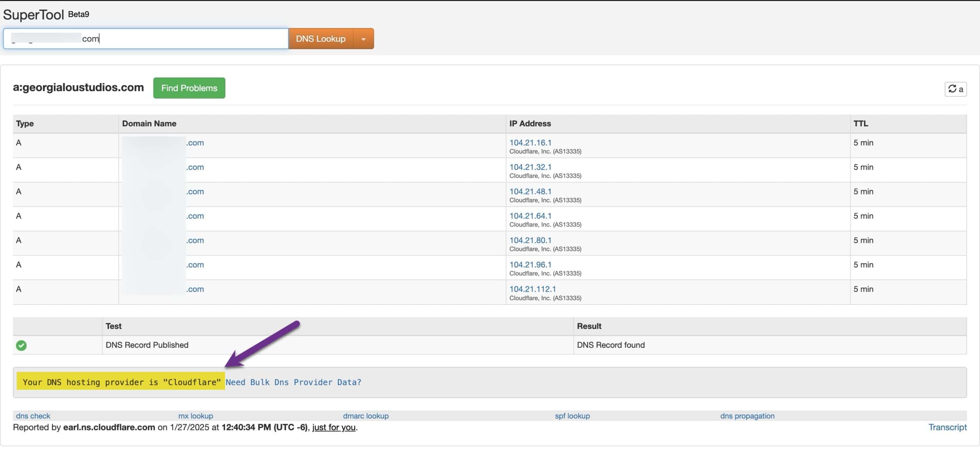Click the a:georgialoustudios.com heading
980x454 pixels.
pos(78,87)
